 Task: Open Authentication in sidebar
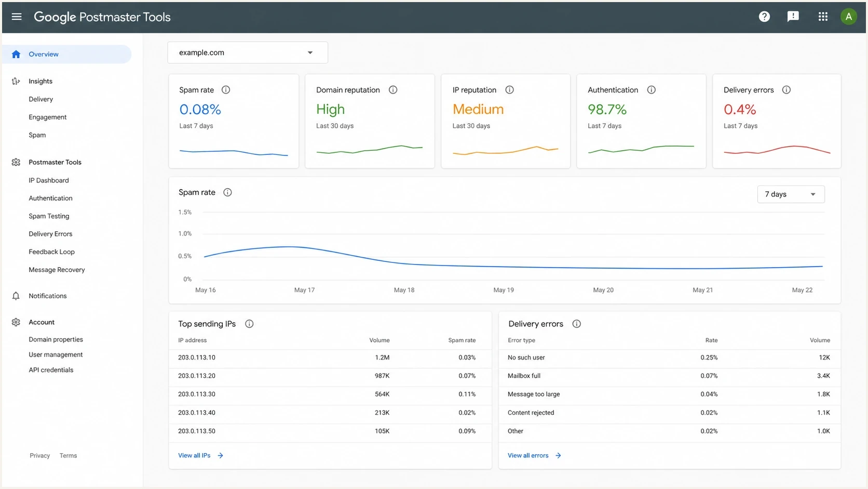pyautogui.click(x=50, y=198)
